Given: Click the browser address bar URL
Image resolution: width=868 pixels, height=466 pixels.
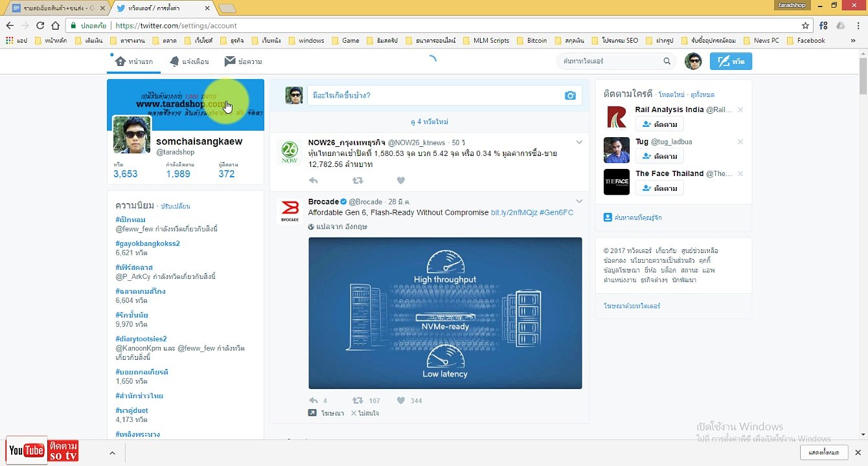Looking at the screenshot, I should point(175,25).
